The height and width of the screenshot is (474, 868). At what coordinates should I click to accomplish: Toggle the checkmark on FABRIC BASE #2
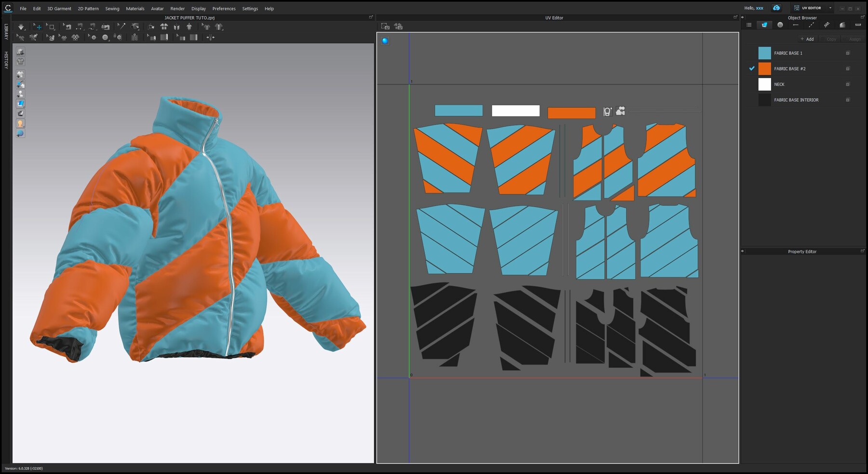751,69
